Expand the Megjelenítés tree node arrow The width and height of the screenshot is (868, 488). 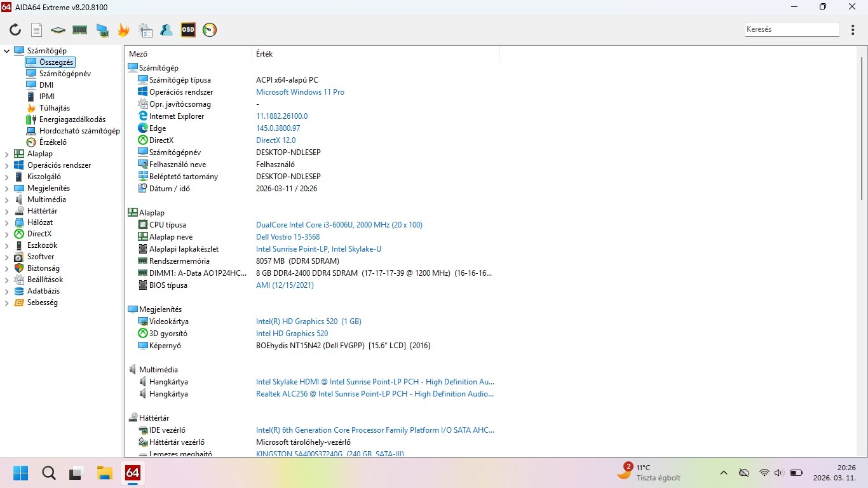[7, 188]
